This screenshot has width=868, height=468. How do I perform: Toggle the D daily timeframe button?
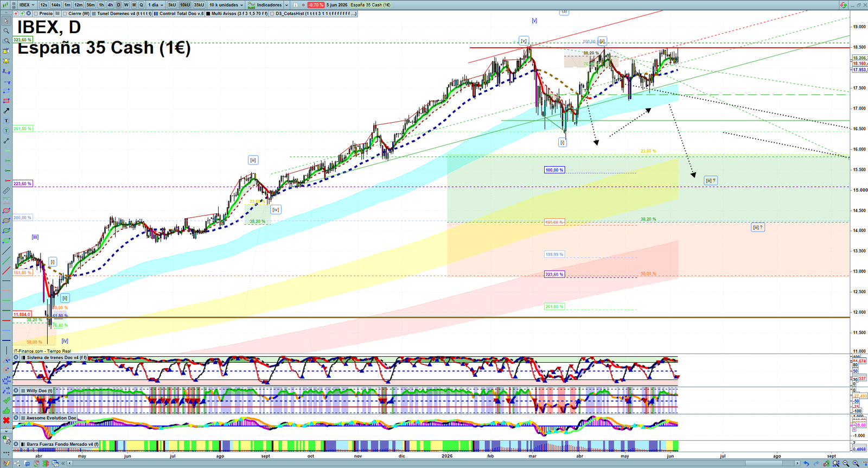[x=118, y=5]
